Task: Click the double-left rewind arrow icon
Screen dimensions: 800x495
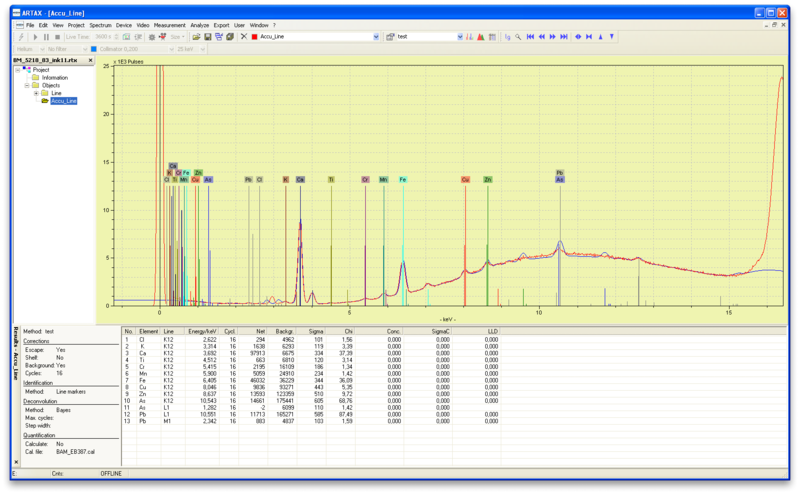Action: pyautogui.click(x=542, y=37)
